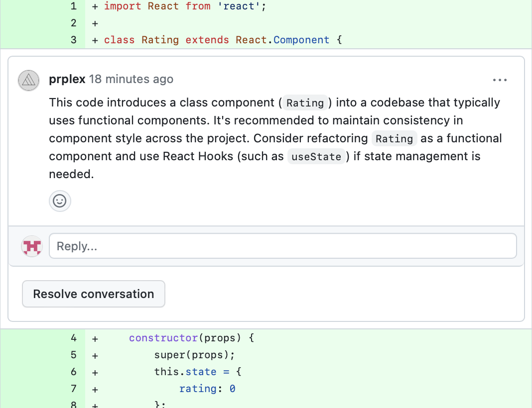Focus the Reply... text field
Screen dimensions: 532x408
[282, 246]
